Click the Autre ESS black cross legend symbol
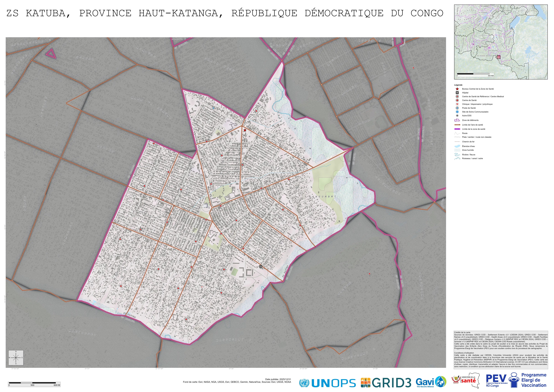The height and width of the screenshot is (392, 554). (457, 116)
